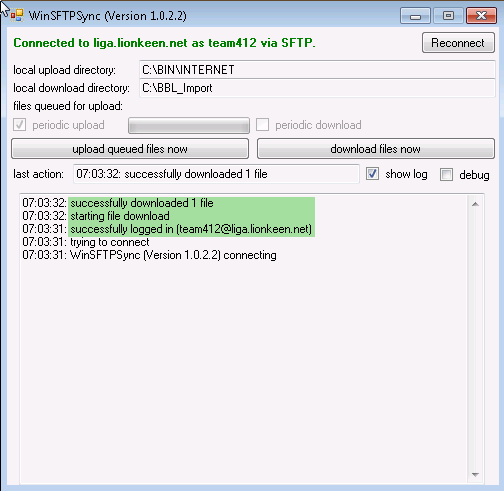Select the 'trying to connect' log line

coord(86,242)
